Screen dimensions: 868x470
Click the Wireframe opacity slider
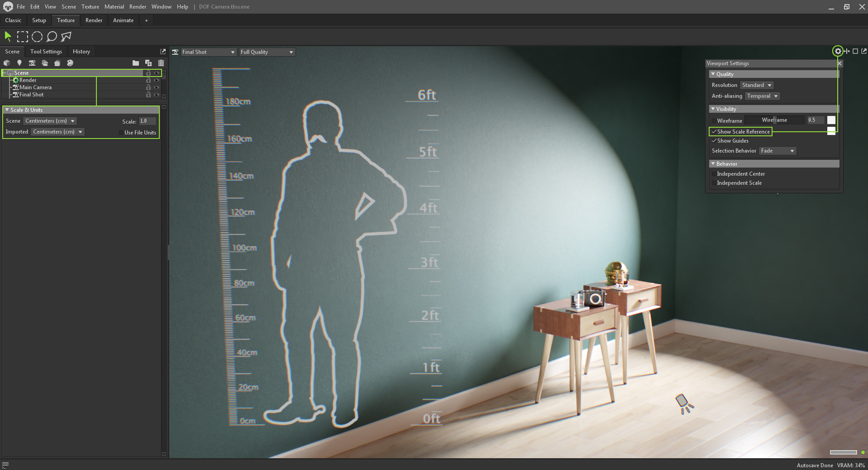pyautogui.click(x=774, y=120)
